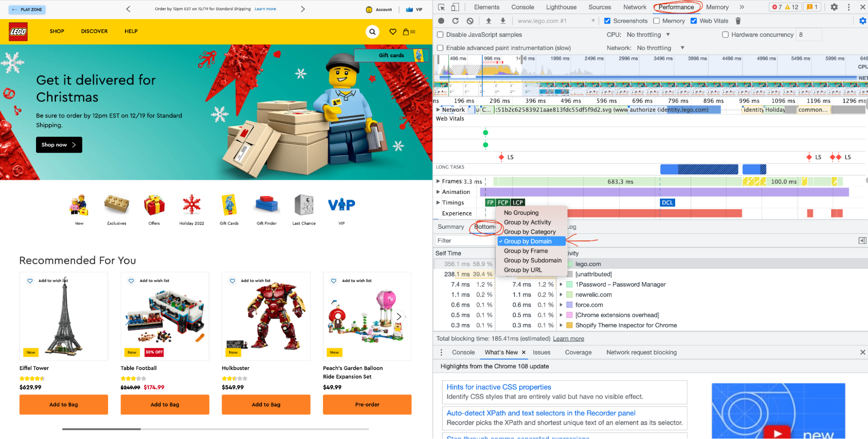Click the DCL timing marker
The height and width of the screenshot is (439, 868).
coord(667,203)
